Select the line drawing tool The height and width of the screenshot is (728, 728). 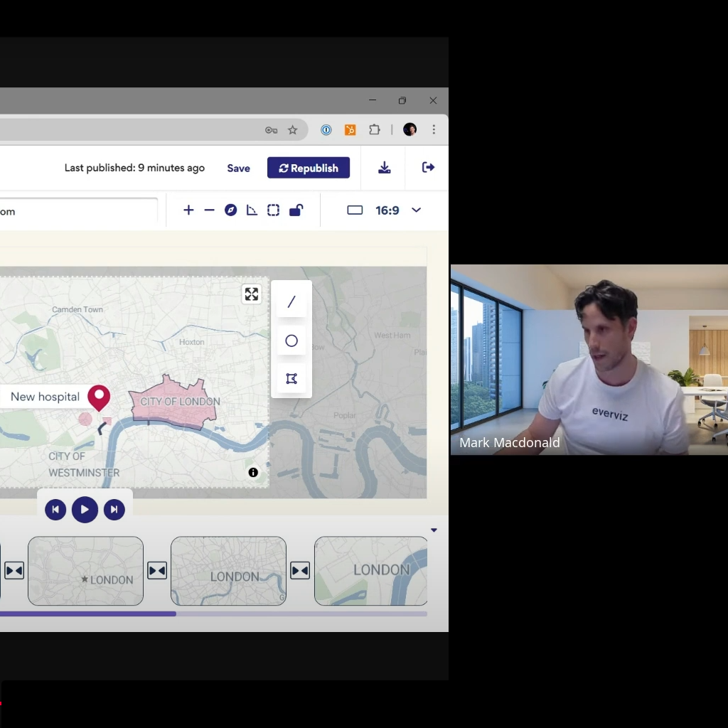(291, 302)
